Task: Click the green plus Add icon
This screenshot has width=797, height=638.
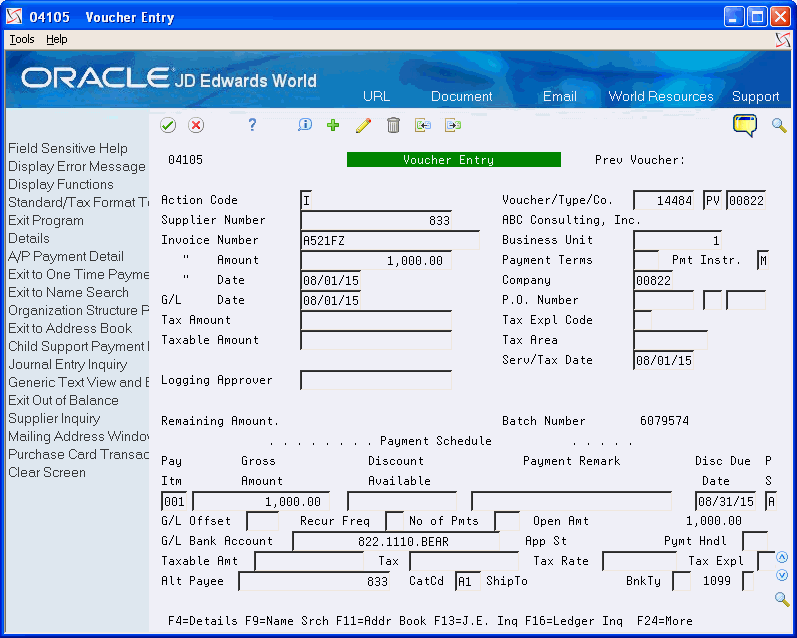Action: point(333,125)
